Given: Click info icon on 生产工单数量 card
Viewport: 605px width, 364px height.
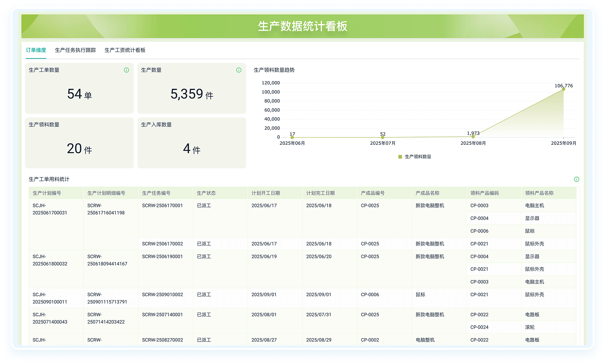Looking at the screenshot, I should [126, 70].
